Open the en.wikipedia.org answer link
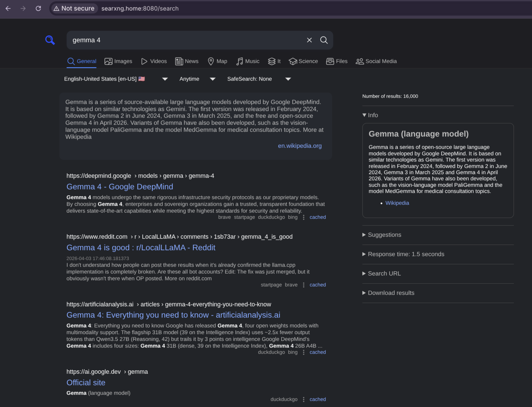Viewport: 532px width, 407px height. 300,146
